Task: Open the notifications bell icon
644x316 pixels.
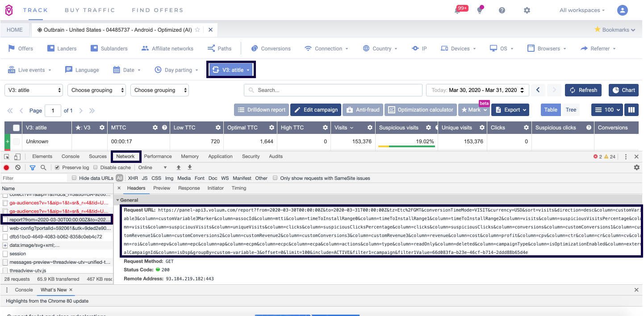Action: (x=457, y=10)
